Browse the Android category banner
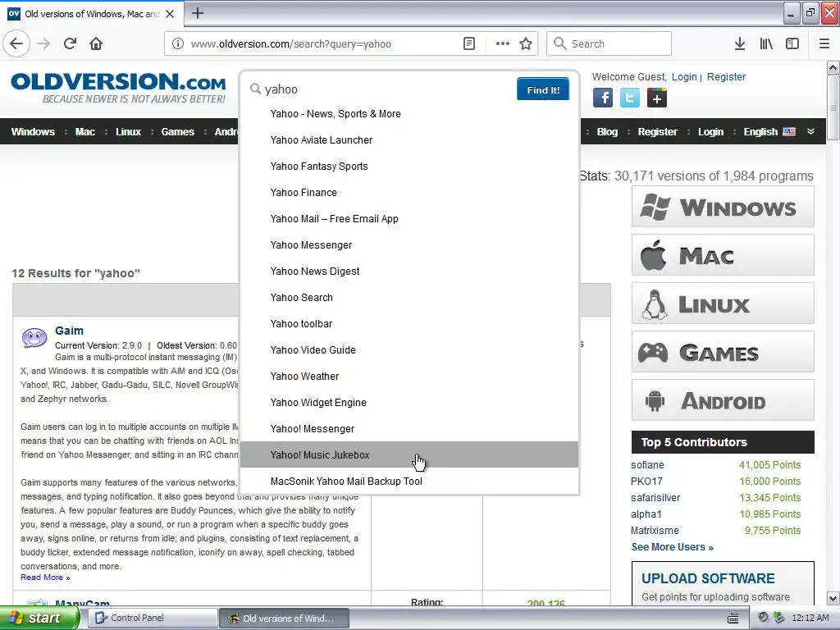 click(x=723, y=400)
